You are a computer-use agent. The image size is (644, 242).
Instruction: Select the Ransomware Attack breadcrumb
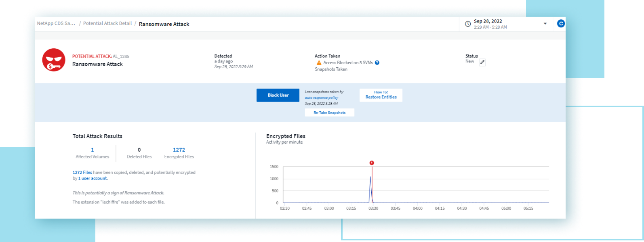[x=164, y=24]
